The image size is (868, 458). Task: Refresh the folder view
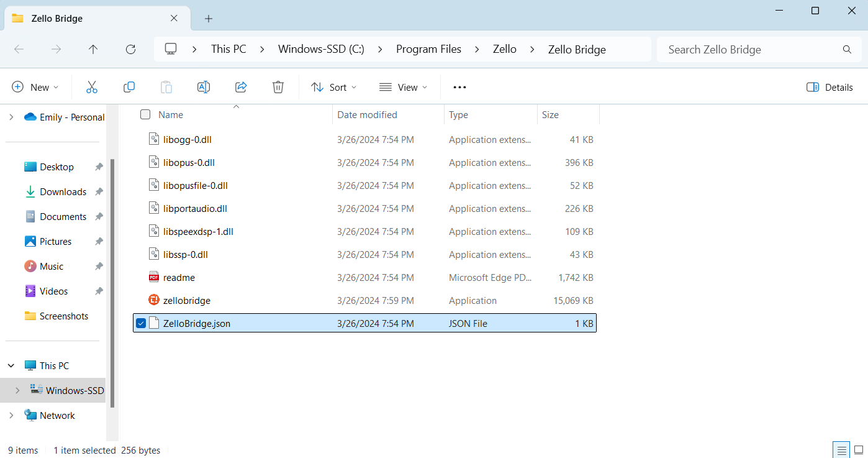click(130, 49)
